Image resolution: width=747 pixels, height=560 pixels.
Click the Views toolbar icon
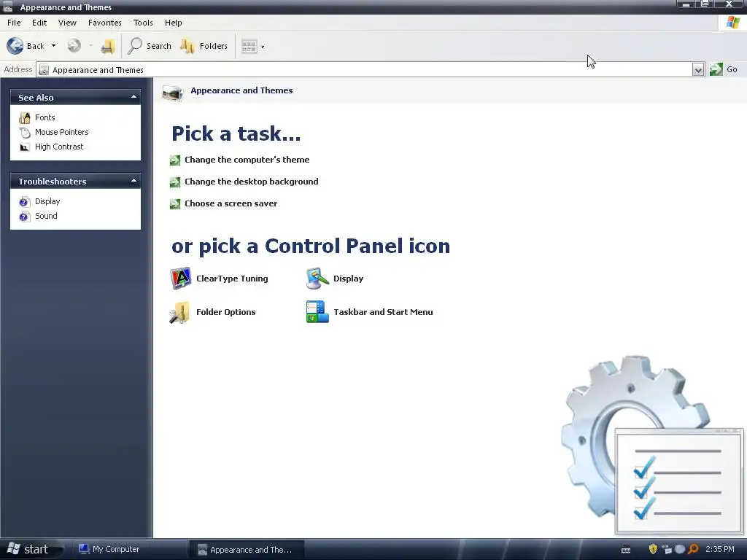[249, 46]
